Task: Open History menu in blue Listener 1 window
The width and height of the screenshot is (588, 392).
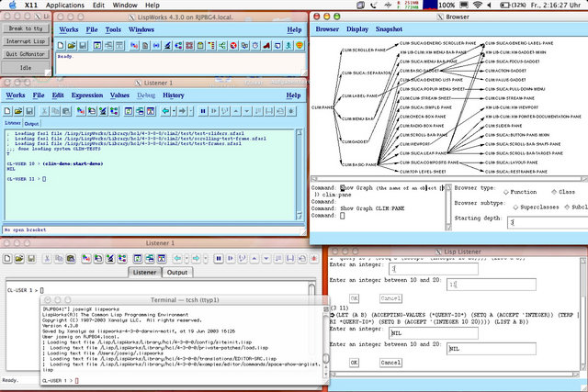Action: pyautogui.click(x=174, y=95)
